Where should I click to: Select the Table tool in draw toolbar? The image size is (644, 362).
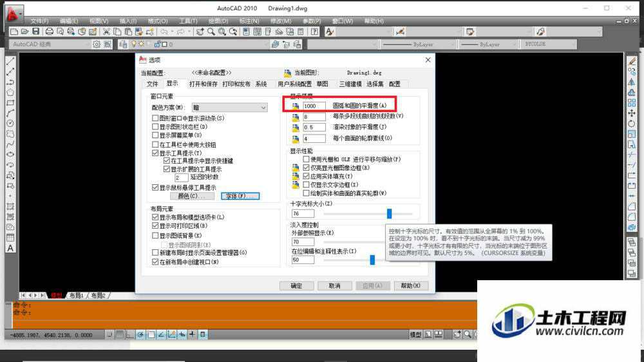pyautogui.click(x=10, y=238)
